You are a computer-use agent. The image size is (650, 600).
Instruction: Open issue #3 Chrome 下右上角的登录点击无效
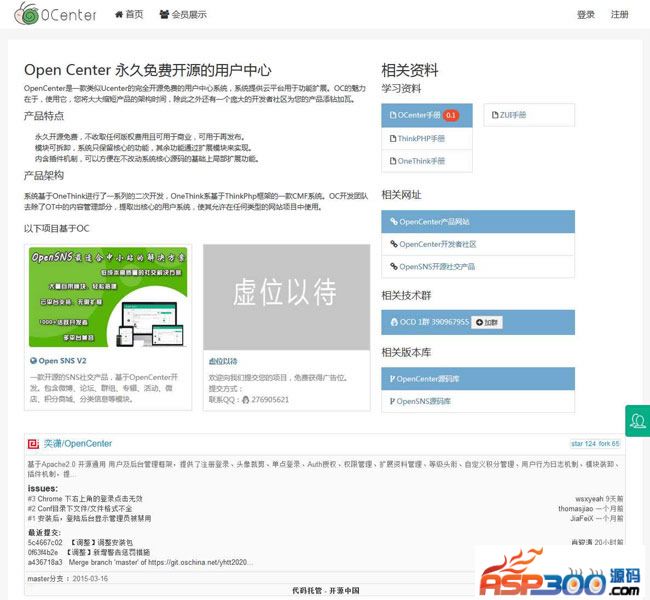pos(85,498)
